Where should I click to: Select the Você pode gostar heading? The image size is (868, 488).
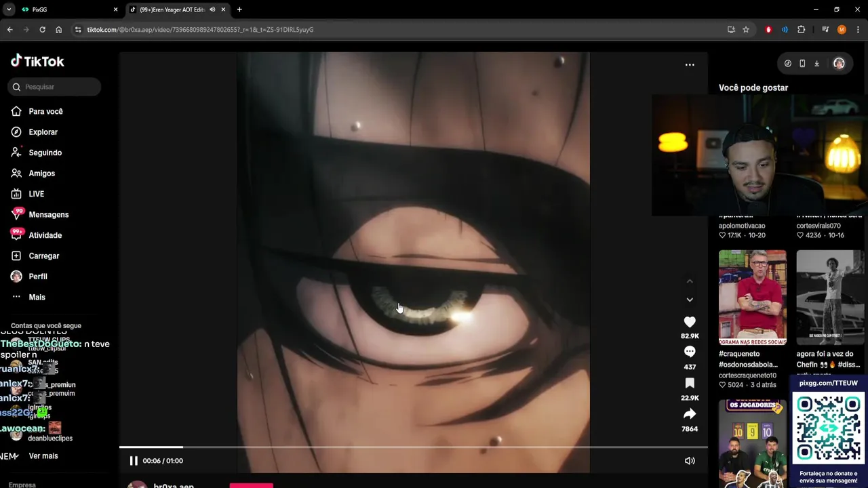[x=753, y=87]
